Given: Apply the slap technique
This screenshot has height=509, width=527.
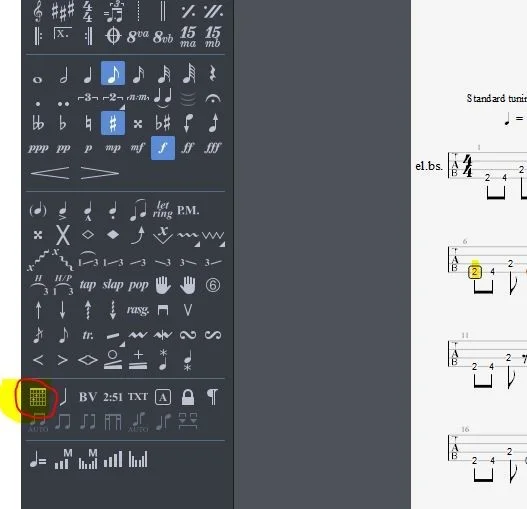Looking at the screenshot, I should tap(113, 285).
